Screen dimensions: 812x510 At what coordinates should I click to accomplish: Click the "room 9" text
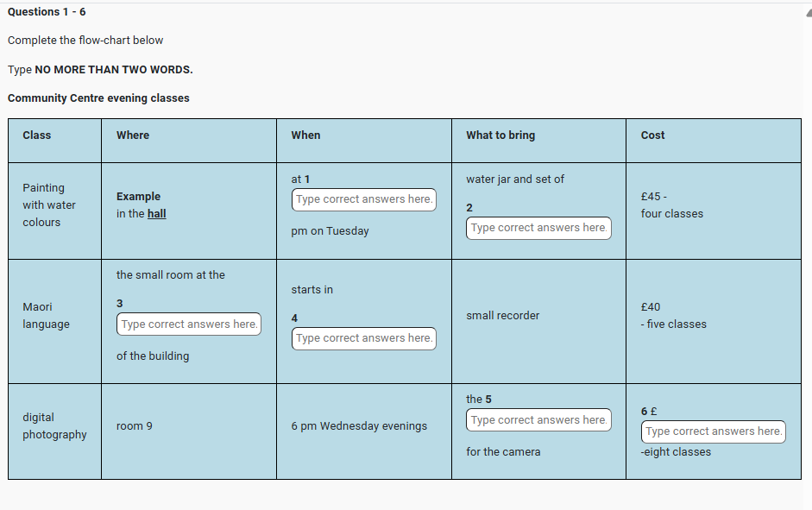(x=135, y=426)
